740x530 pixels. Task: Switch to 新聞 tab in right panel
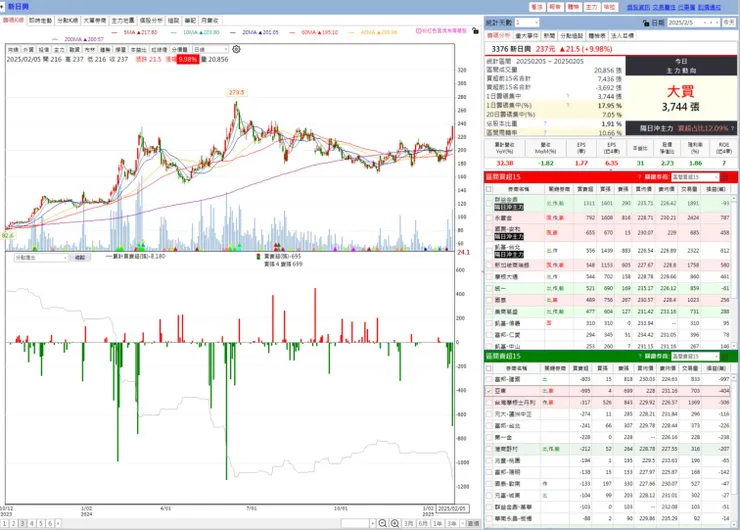click(x=549, y=35)
